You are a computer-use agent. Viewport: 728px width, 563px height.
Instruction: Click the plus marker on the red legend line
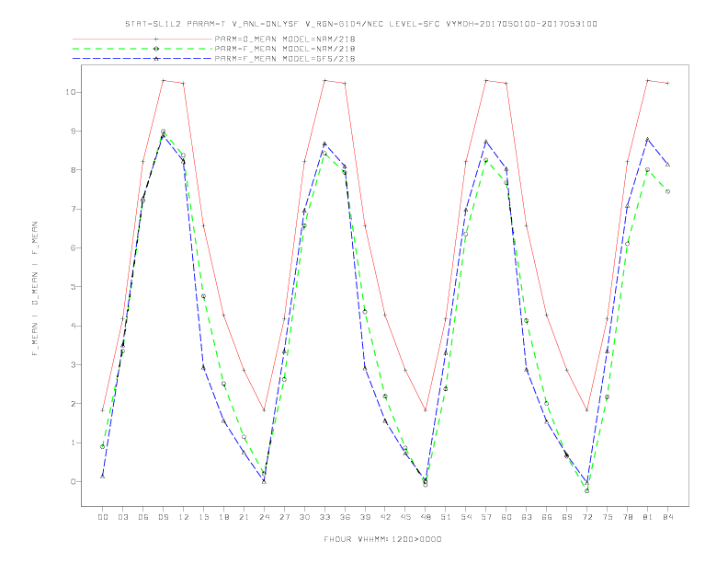[156, 39]
